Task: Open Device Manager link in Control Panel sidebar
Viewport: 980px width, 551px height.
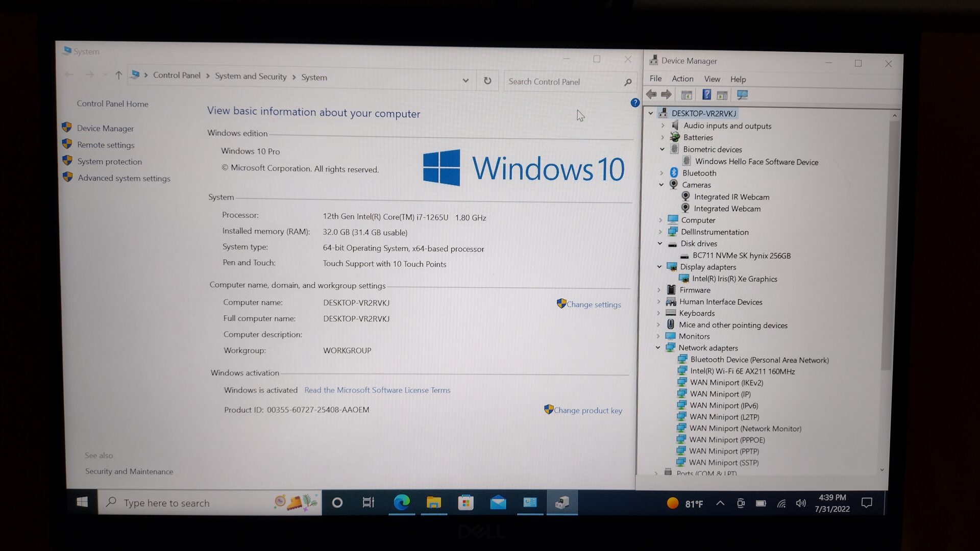Action: tap(105, 129)
